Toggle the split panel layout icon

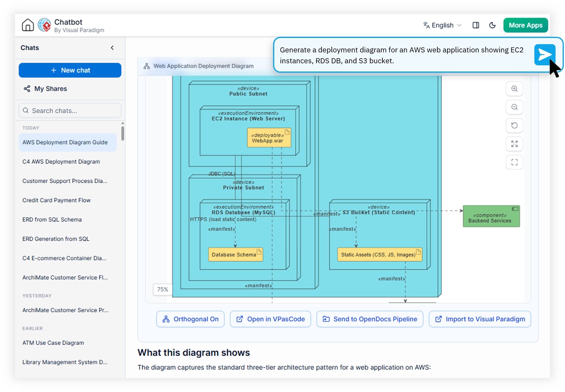pos(476,25)
